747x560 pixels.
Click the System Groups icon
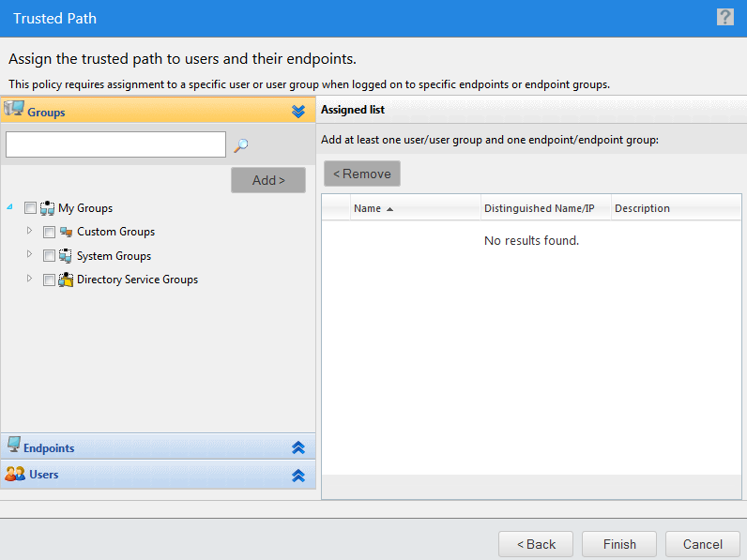[66, 256]
